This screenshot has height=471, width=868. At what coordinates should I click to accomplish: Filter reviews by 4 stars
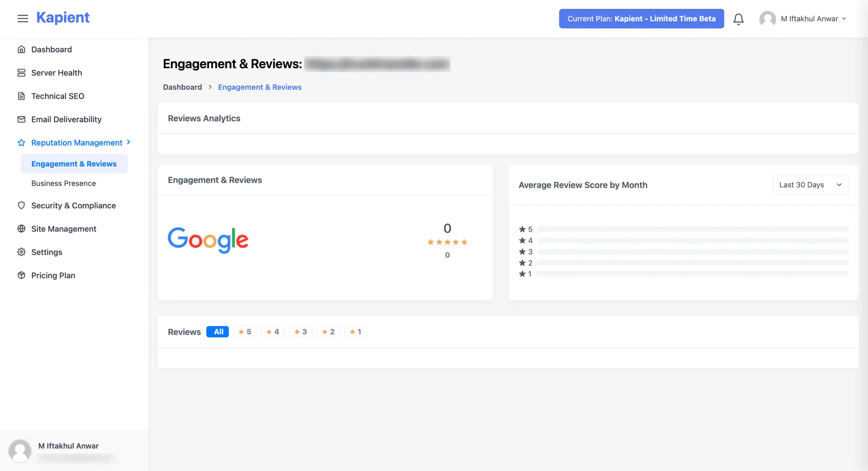click(273, 332)
